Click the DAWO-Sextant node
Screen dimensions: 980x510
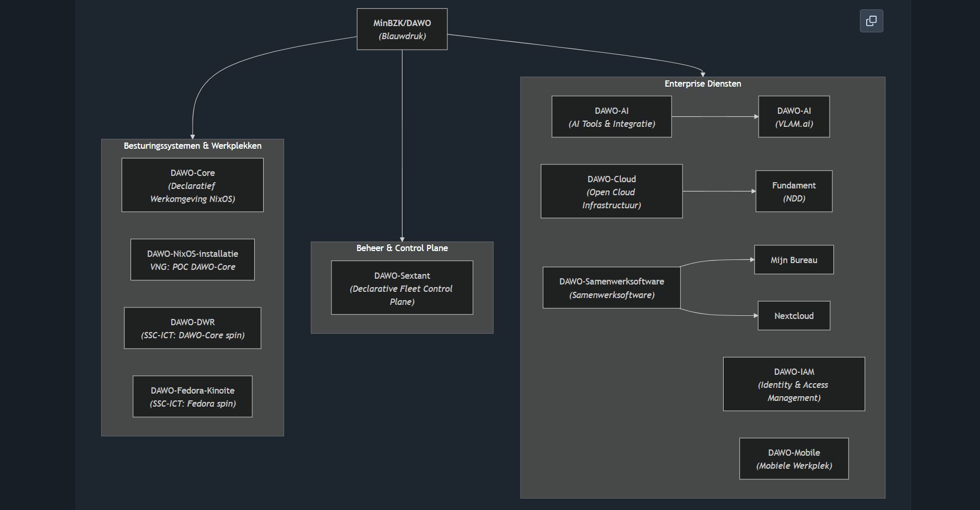[402, 288]
